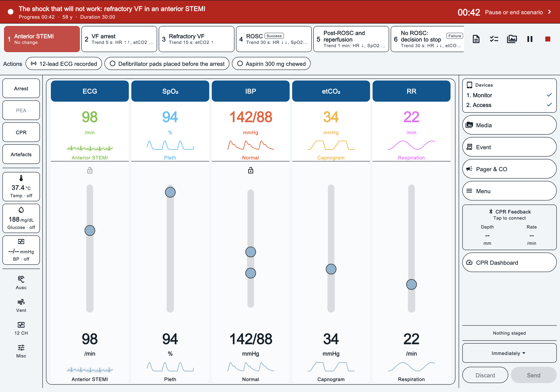Switch to Refractory VF phase
The height and width of the screenshot is (392, 560).
[196, 39]
